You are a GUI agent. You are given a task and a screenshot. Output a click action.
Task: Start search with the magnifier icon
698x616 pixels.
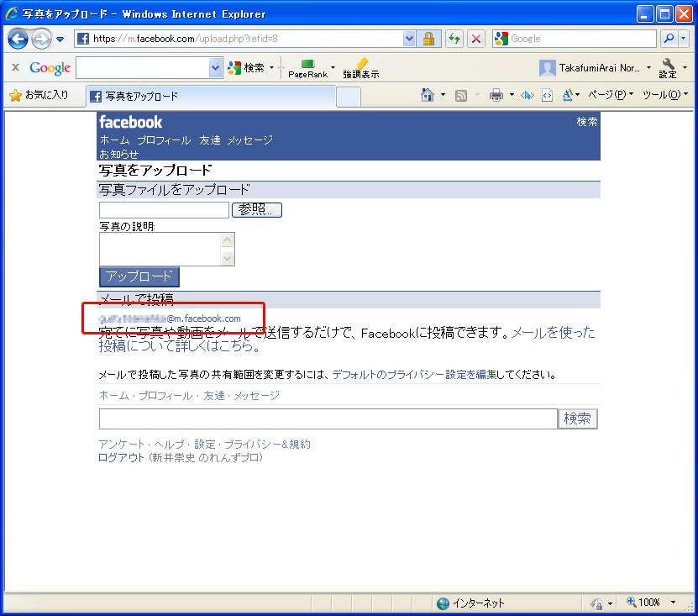(669, 39)
